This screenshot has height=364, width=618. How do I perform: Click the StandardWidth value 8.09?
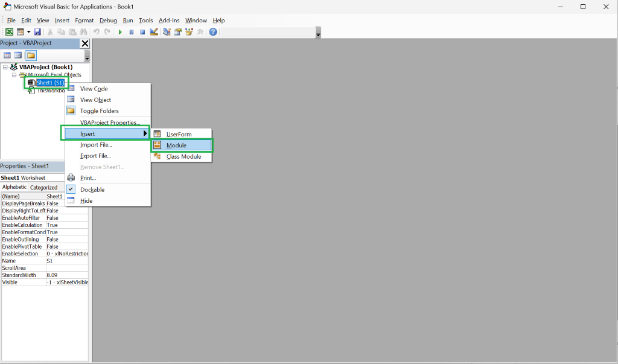point(67,275)
